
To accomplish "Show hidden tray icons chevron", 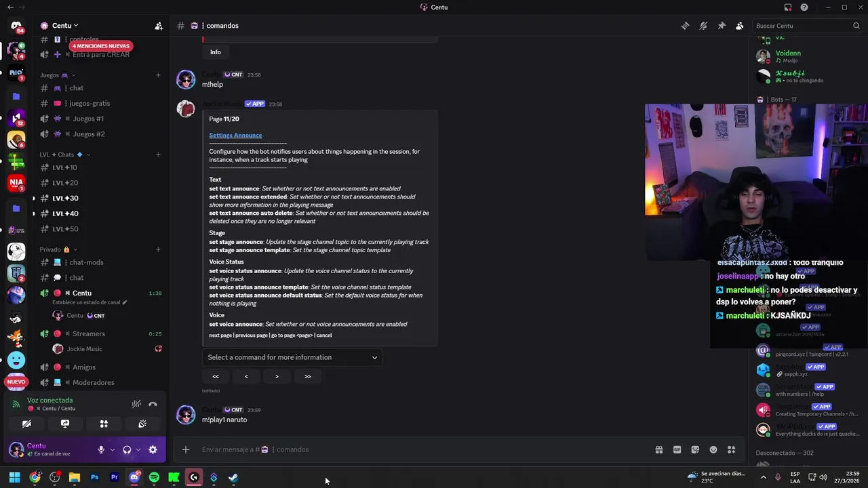I will click(x=763, y=477).
